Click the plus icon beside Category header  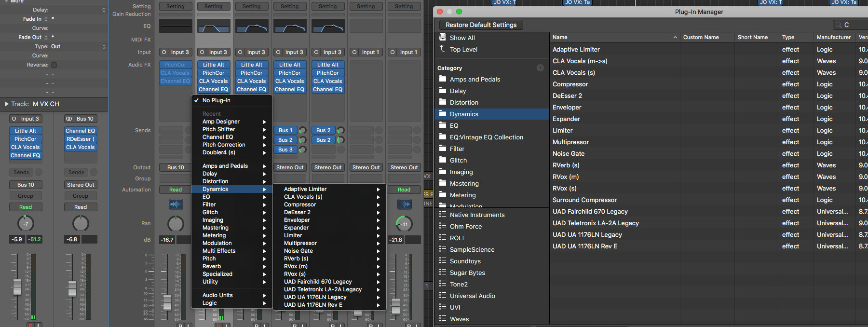[540, 68]
